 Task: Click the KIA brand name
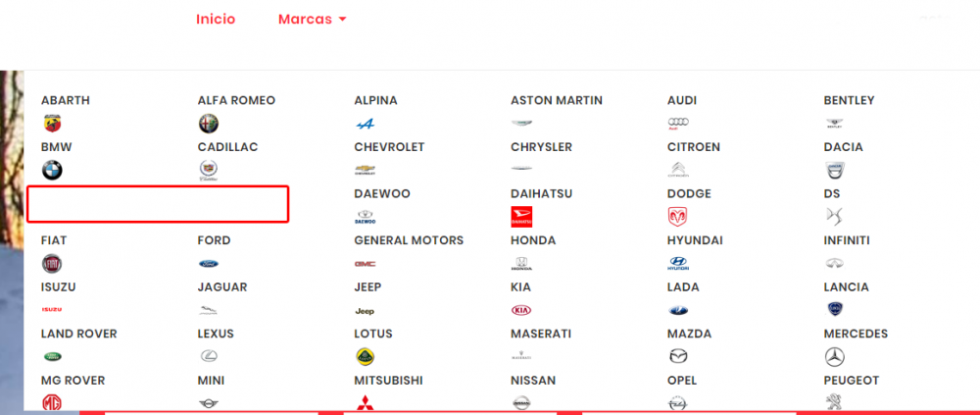(x=520, y=287)
